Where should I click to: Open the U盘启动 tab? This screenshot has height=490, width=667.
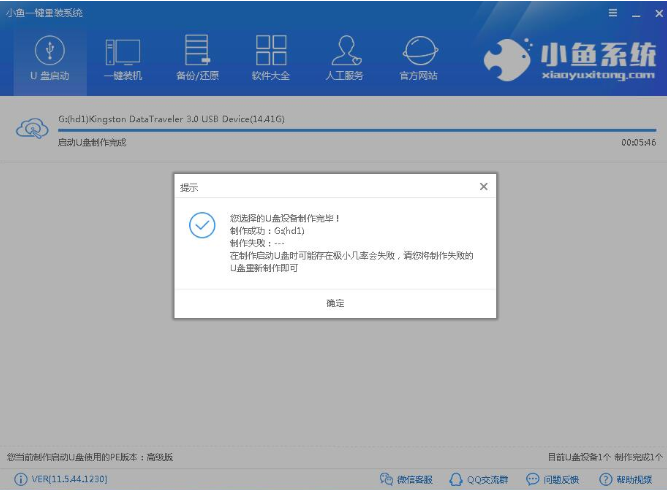tap(48, 58)
